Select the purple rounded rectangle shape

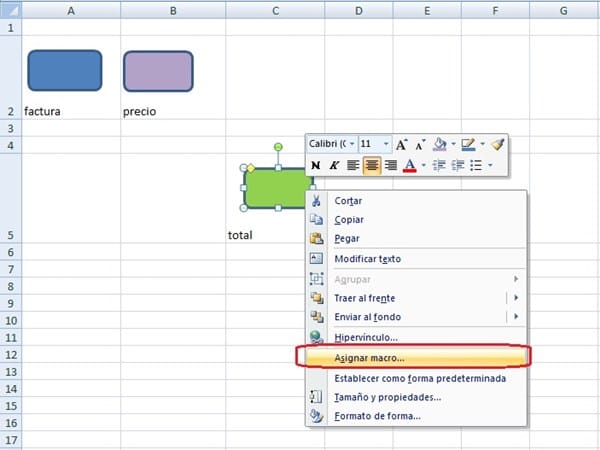coord(158,72)
